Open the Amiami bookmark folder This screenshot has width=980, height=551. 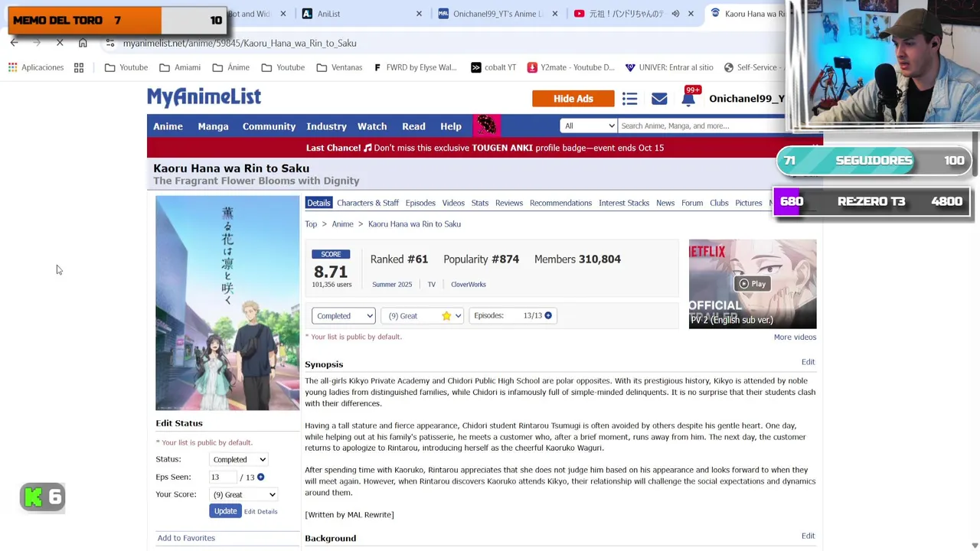180,67
